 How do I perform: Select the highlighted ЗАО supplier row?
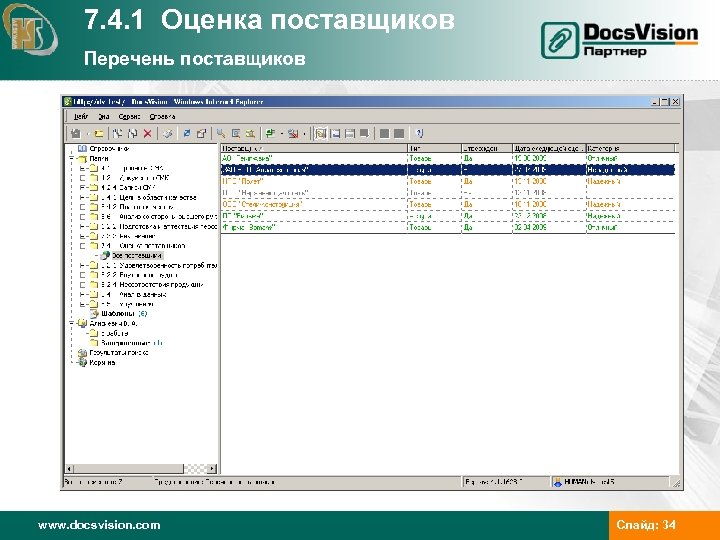pos(448,170)
